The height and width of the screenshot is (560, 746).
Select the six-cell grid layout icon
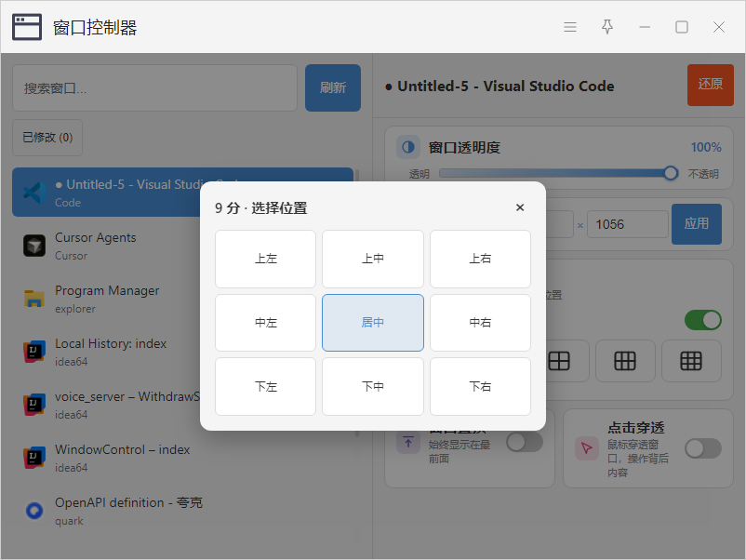coord(625,361)
